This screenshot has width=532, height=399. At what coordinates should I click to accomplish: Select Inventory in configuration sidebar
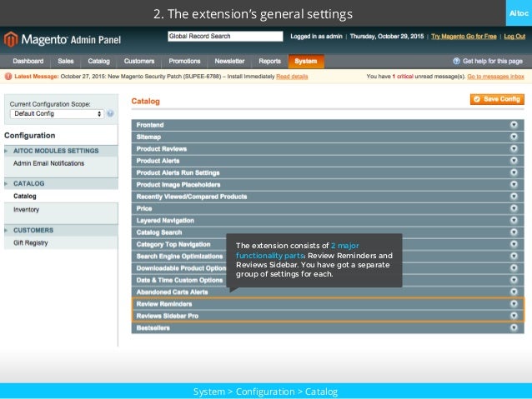(26, 210)
